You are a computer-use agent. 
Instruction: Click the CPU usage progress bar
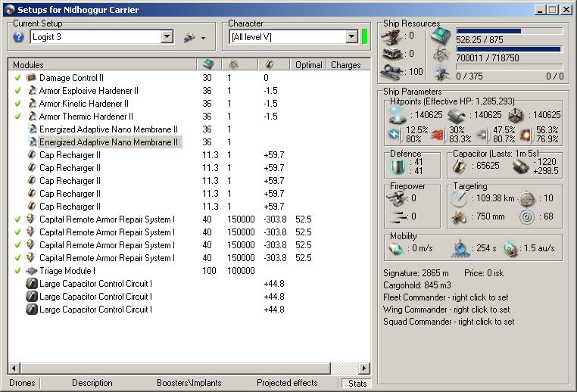tap(510, 31)
